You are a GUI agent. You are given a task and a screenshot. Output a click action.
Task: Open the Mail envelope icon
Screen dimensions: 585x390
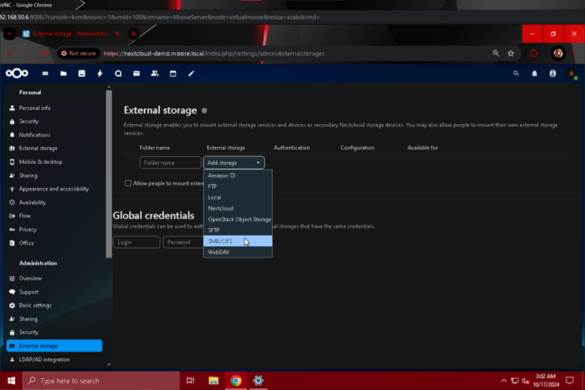[x=137, y=74]
